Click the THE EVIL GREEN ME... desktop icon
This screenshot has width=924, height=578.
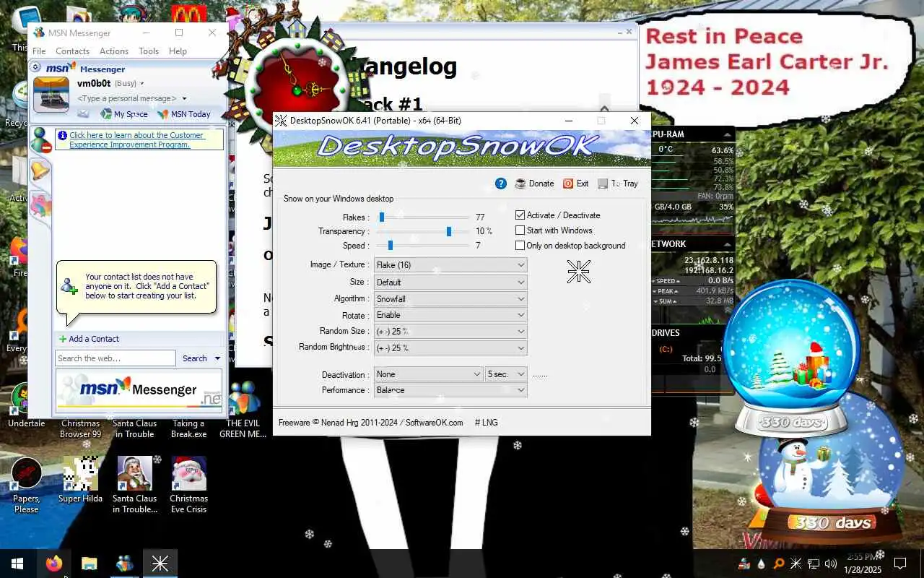click(243, 410)
